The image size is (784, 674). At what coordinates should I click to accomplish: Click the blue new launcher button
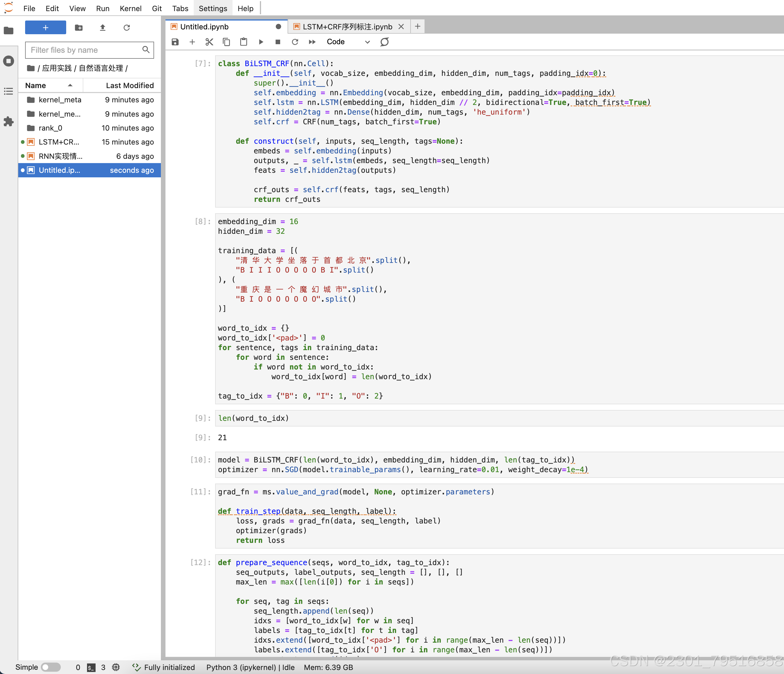pos(45,28)
